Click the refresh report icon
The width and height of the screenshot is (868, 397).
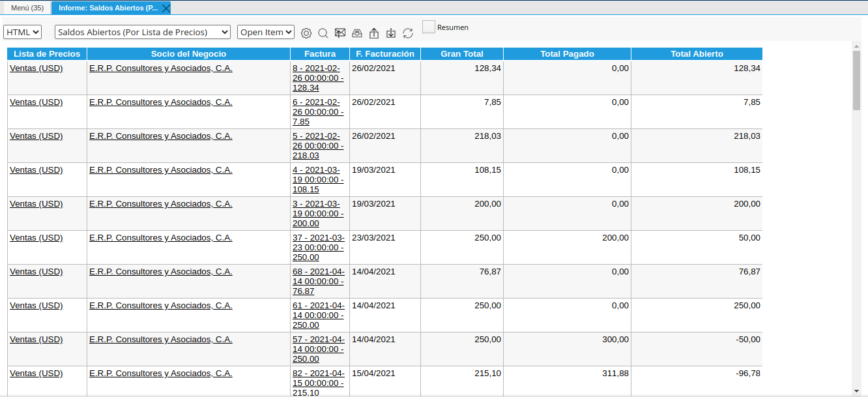(x=408, y=33)
